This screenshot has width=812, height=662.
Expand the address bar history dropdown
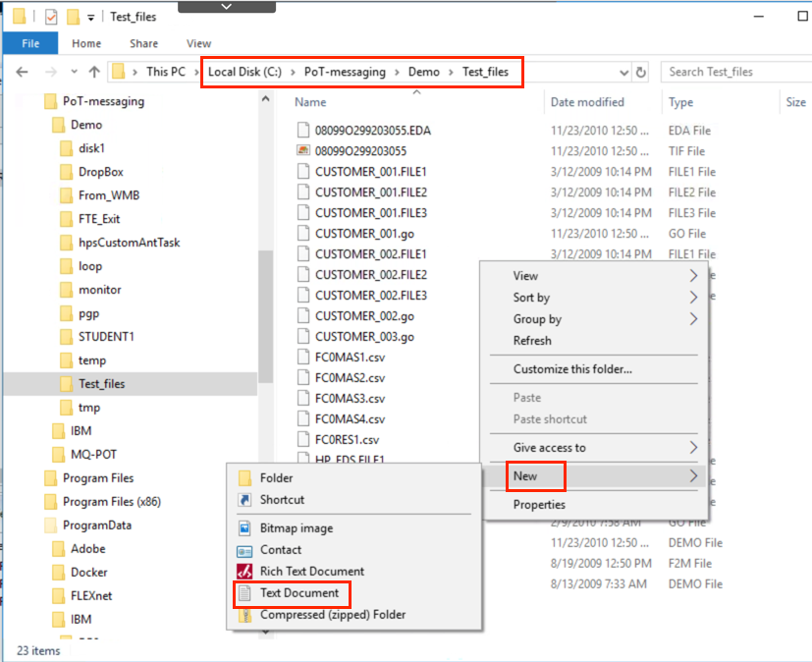coord(624,73)
